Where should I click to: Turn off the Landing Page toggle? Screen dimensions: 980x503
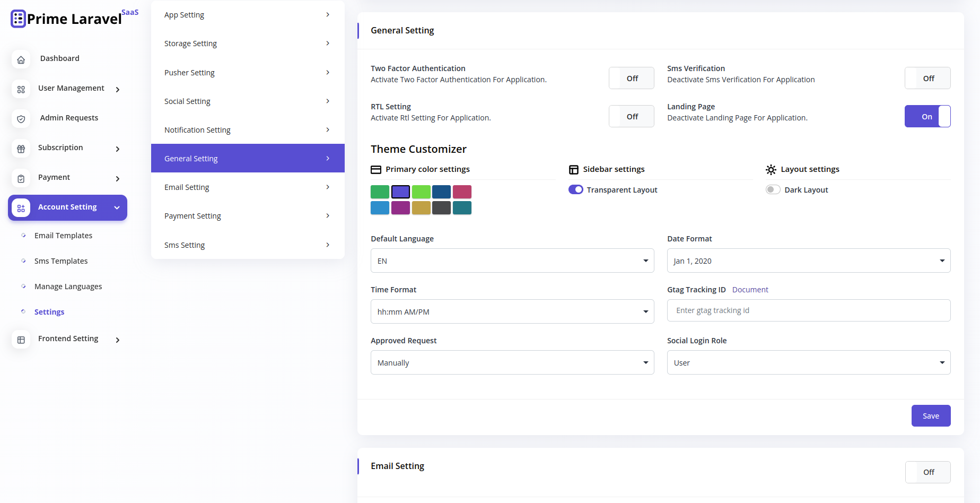(927, 116)
